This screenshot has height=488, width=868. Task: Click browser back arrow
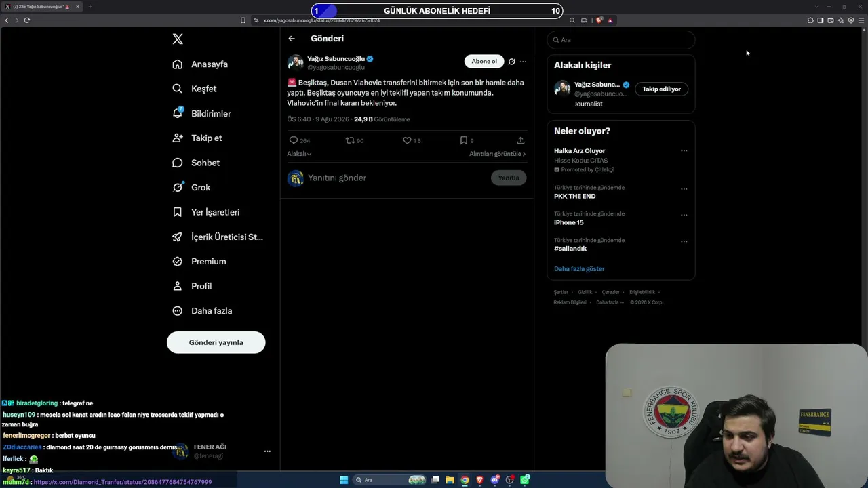(7, 20)
